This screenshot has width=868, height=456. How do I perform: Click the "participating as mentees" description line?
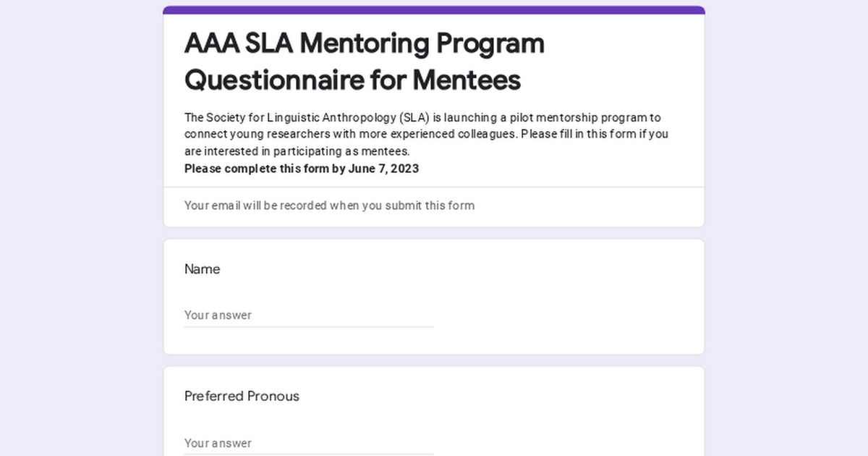(297, 151)
